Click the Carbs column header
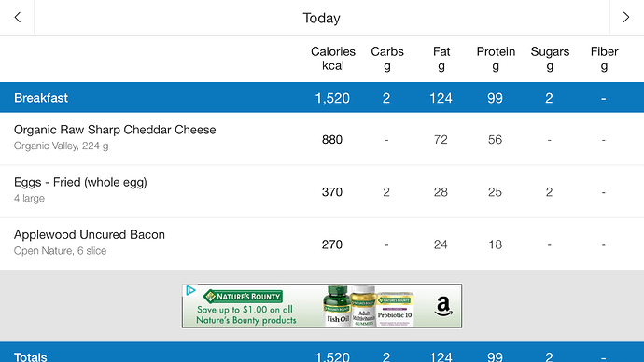Screen dimensions: 644x362 click(387, 59)
